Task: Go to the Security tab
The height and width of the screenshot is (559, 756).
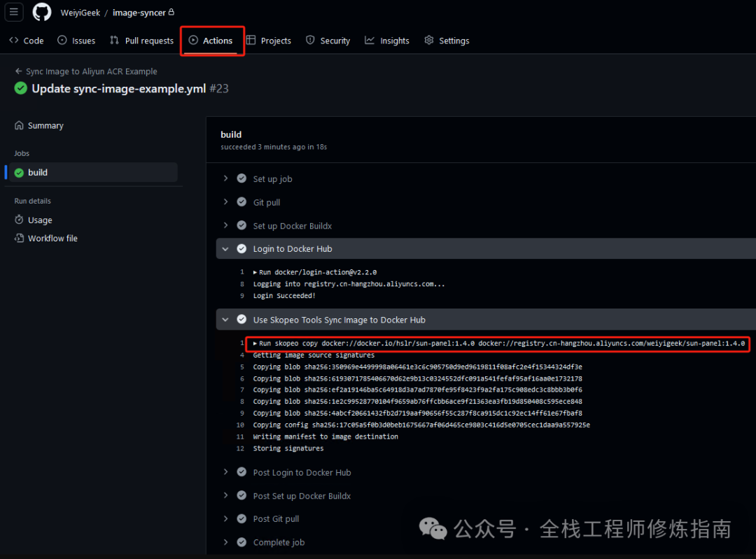Action: tap(328, 41)
